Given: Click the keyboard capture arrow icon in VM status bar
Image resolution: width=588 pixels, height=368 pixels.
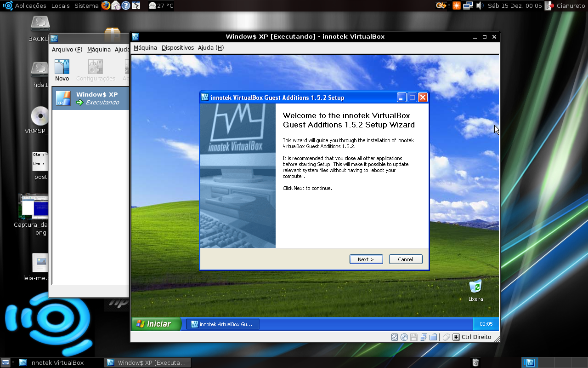Looking at the screenshot, I should (x=456, y=337).
